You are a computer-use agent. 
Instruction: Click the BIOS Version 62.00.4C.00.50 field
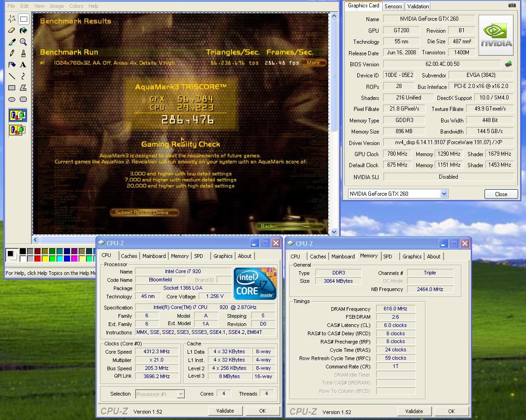pos(442,64)
